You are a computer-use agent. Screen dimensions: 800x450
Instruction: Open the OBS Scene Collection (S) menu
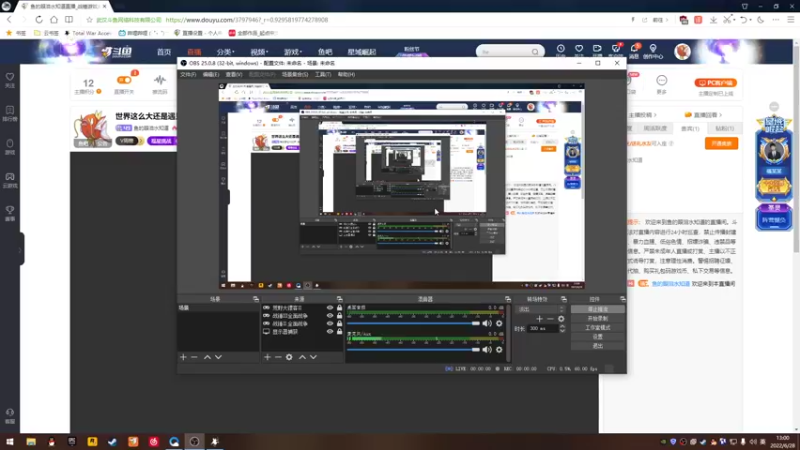(295, 74)
